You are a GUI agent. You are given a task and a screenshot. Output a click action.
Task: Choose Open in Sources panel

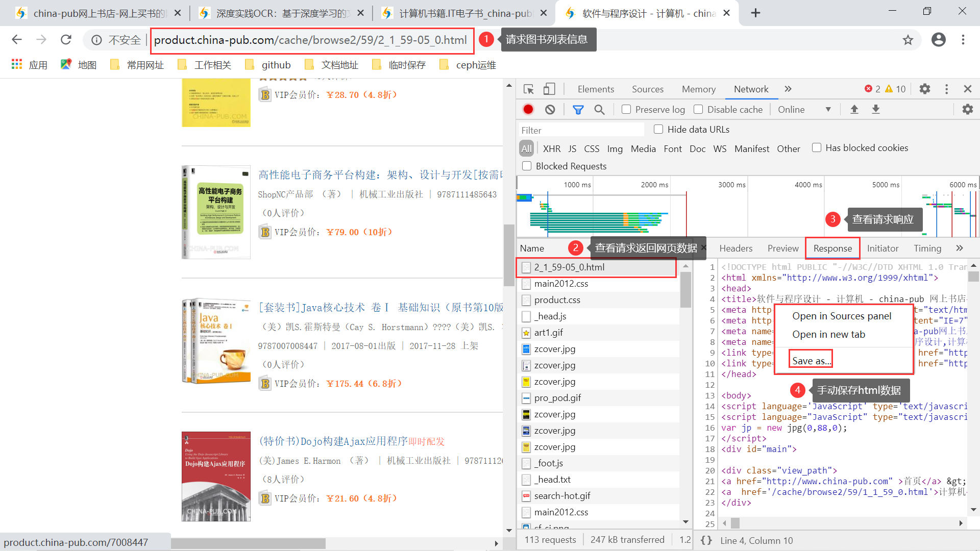point(842,316)
